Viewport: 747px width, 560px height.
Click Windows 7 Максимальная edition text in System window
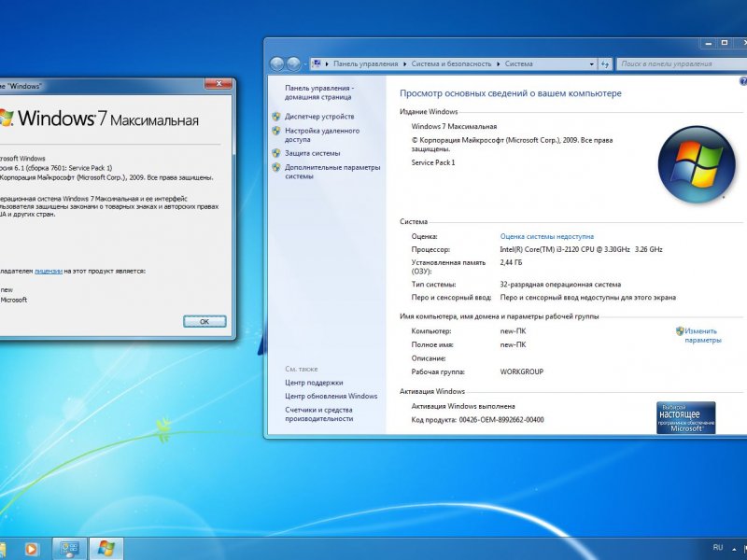click(x=454, y=126)
